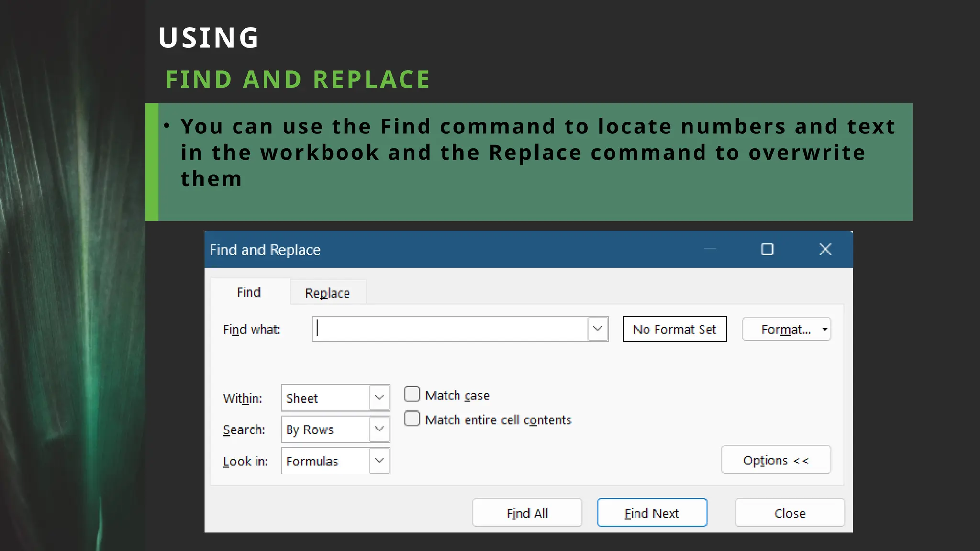Click the Find Next button
Screen dimensions: 980x551
pyautogui.click(x=652, y=513)
